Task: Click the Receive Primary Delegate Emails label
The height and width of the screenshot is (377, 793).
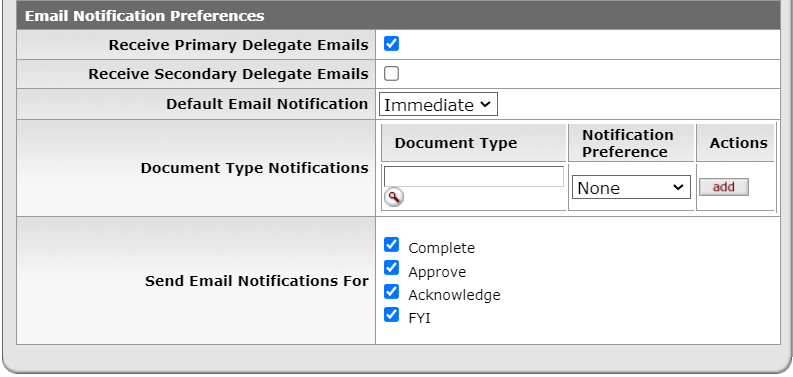Action: (x=238, y=45)
